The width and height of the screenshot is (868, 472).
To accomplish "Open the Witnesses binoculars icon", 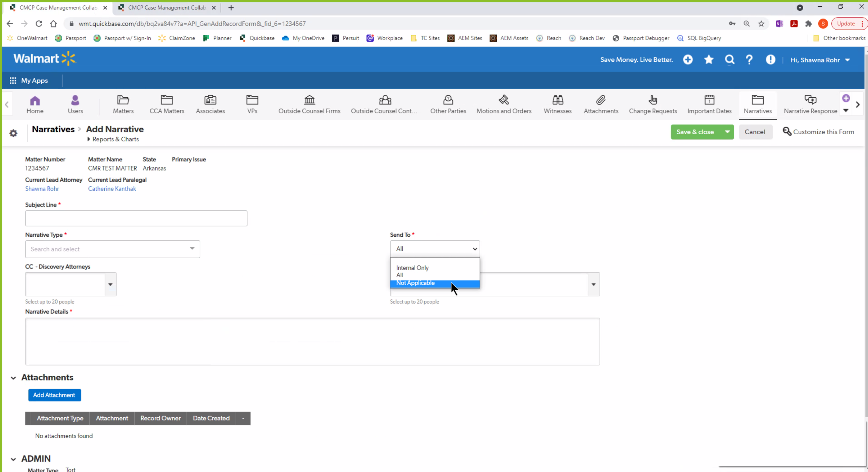I will coord(557,100).
